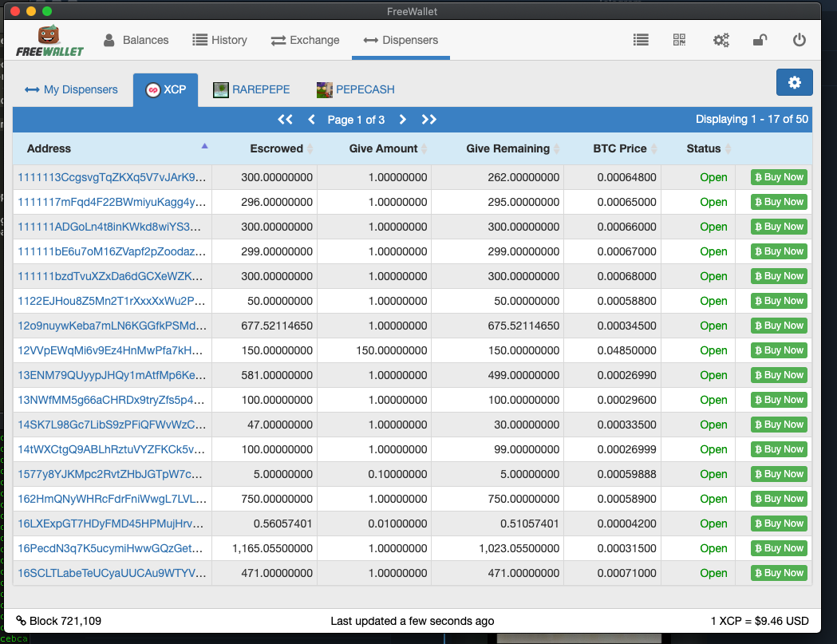Open address 14SK7L98Gc7LibS9zPFiQFWvWzC link
Viewport: 837px width, 644px height.
[110, 425]
